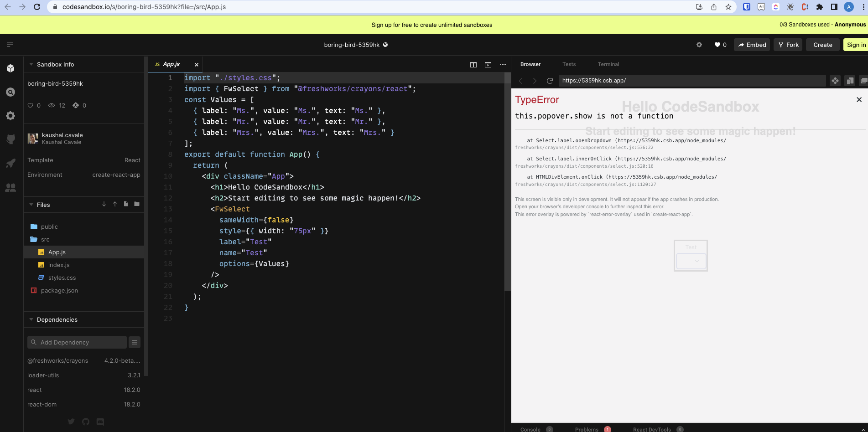Toggle preview-only view mode

(488, 65)
